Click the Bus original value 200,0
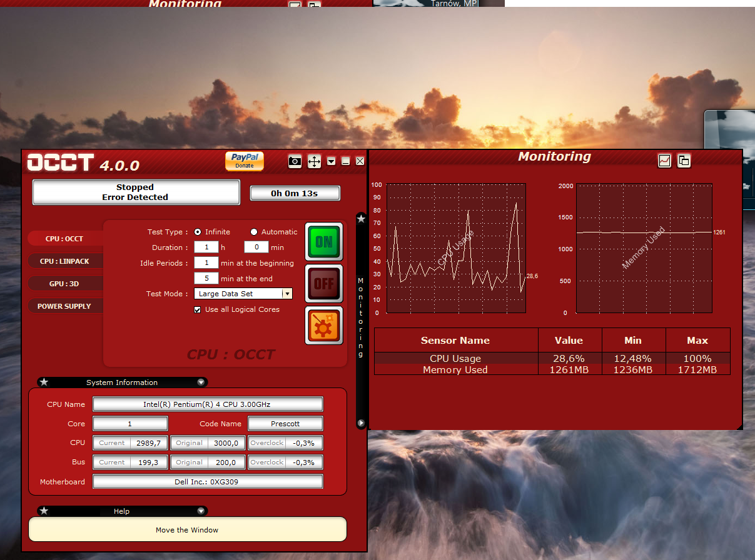 (x=226, y=462)
